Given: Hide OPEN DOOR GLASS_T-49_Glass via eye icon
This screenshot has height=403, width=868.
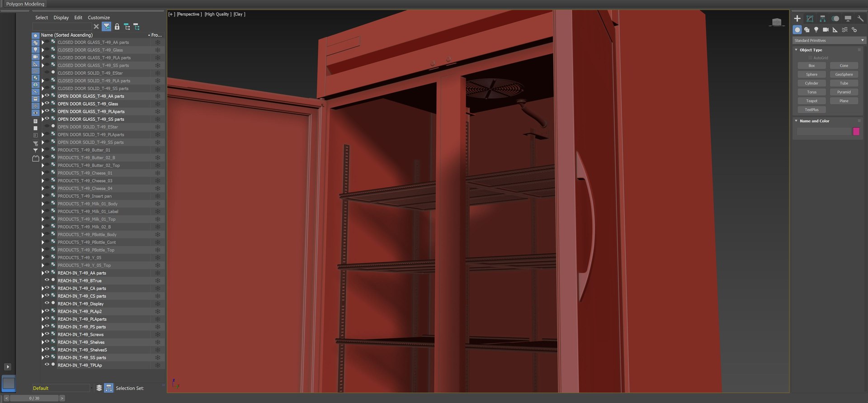Looking at the screenshot, I should click(x=47, y=104).
